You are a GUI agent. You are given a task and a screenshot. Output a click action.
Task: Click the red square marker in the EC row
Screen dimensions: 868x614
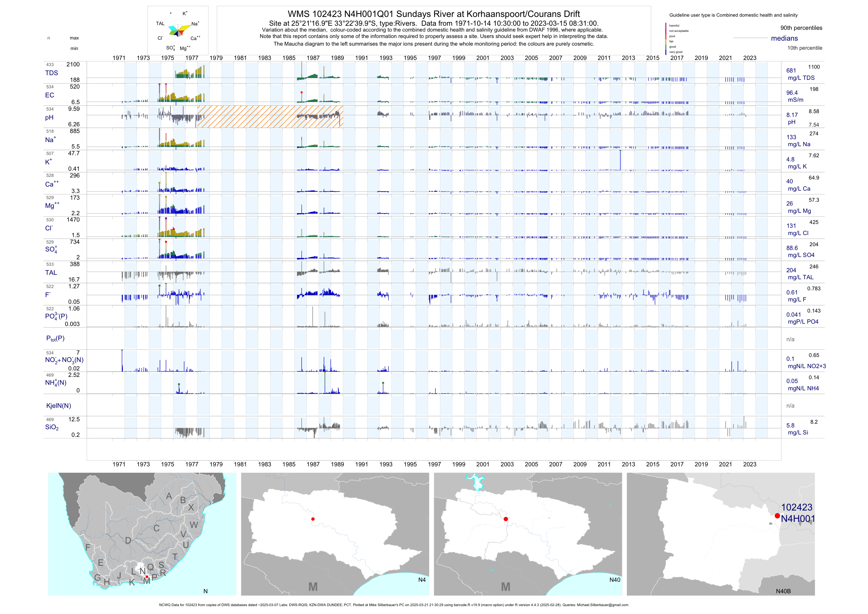coord(302,92)
